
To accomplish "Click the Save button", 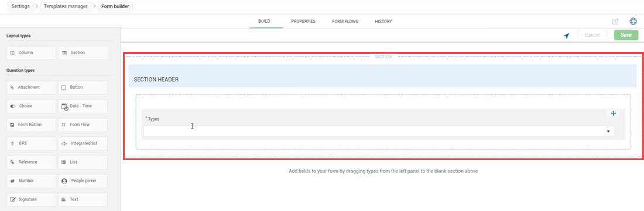I will click(626, 35).
